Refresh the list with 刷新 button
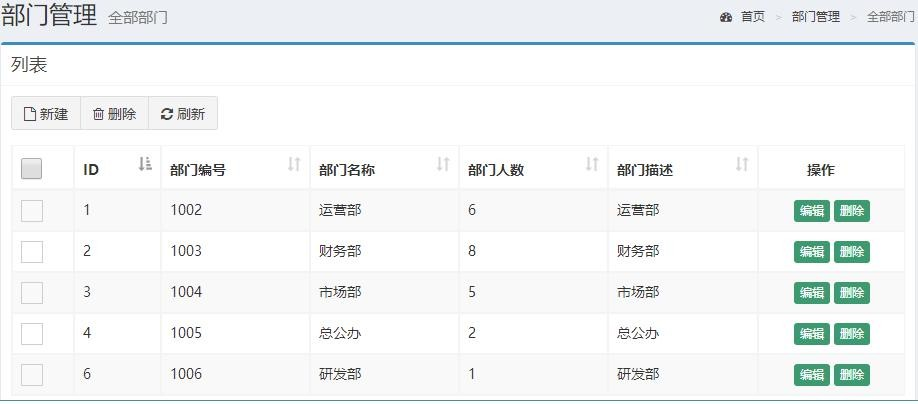Viewport: 918px width, 404px height. 183,113
